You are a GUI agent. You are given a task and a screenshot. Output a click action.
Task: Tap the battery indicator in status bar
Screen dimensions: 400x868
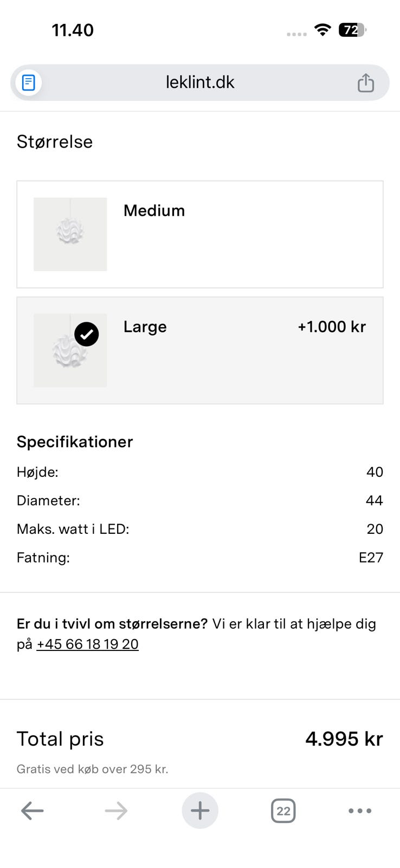(x=352, y=30)
